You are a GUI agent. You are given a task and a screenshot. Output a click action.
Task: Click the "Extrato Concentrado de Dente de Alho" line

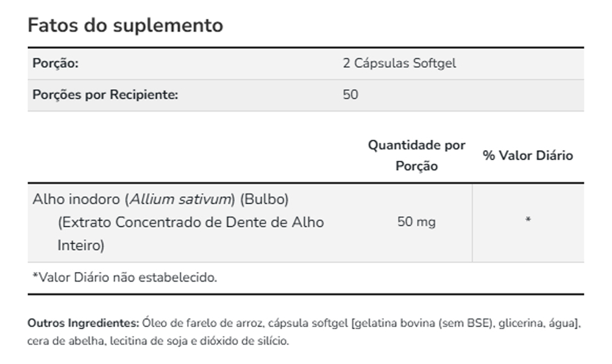coord(191,222)
